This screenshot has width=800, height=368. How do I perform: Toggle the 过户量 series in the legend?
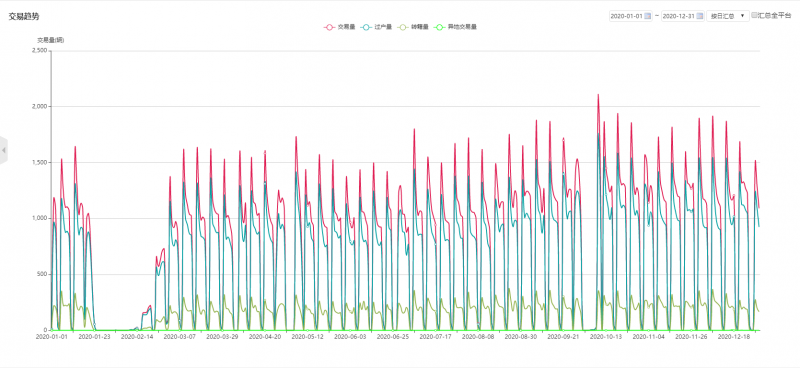tap(376, 27)
